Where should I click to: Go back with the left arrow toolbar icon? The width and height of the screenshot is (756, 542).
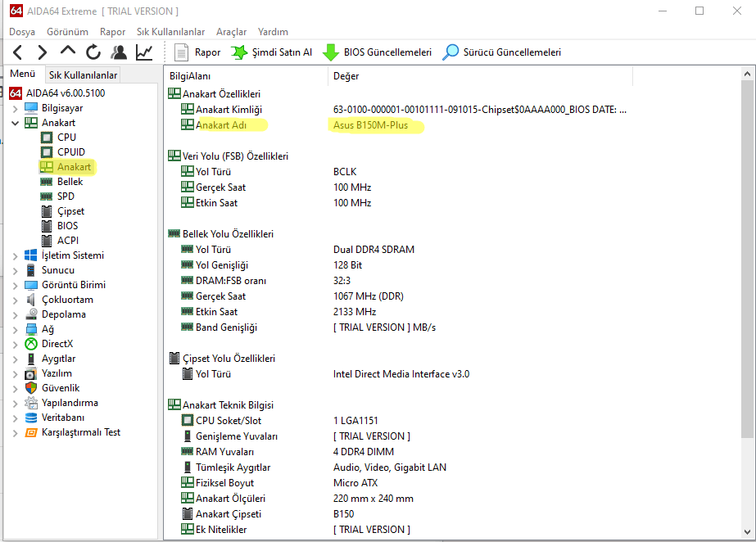click(x=18, y=52)
